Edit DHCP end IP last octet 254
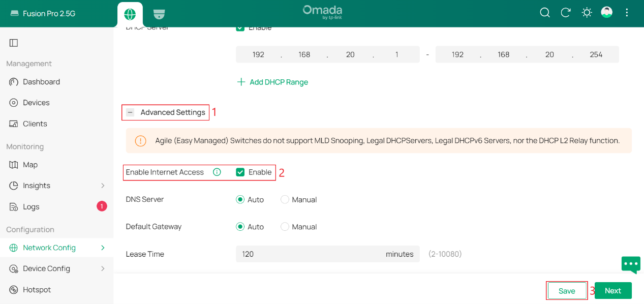The image size is (644, 304). pyautogui.click(x=596, y=54)
